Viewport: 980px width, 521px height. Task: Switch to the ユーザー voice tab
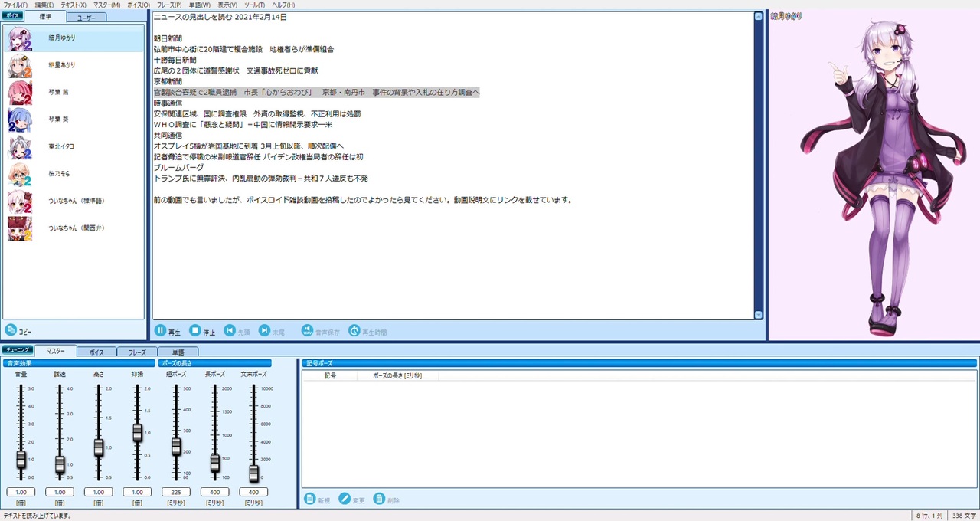pyautogui.click(x=87, y=17)
